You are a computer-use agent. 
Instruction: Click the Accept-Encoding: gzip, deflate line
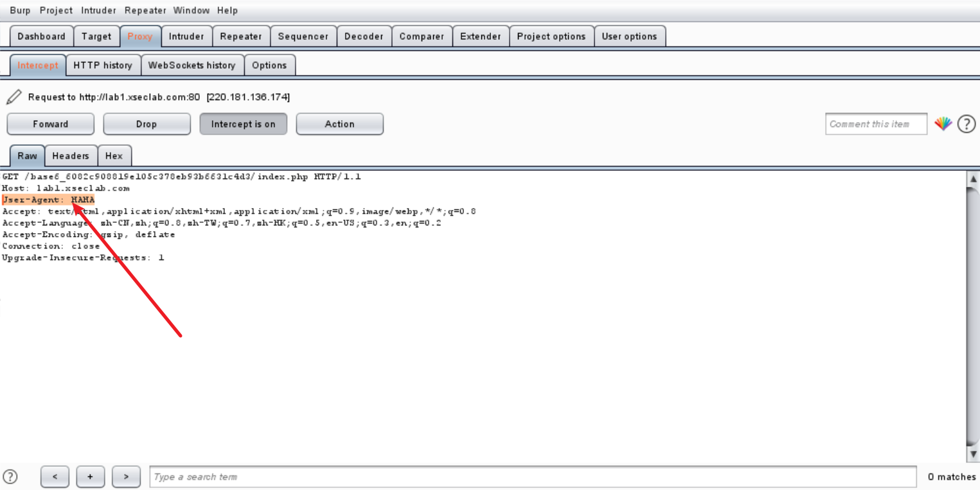pyautogui.click(x=89, y=234)
